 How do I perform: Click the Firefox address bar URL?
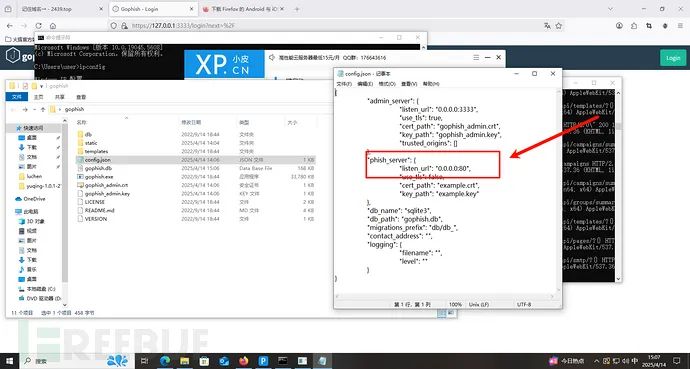184,26
